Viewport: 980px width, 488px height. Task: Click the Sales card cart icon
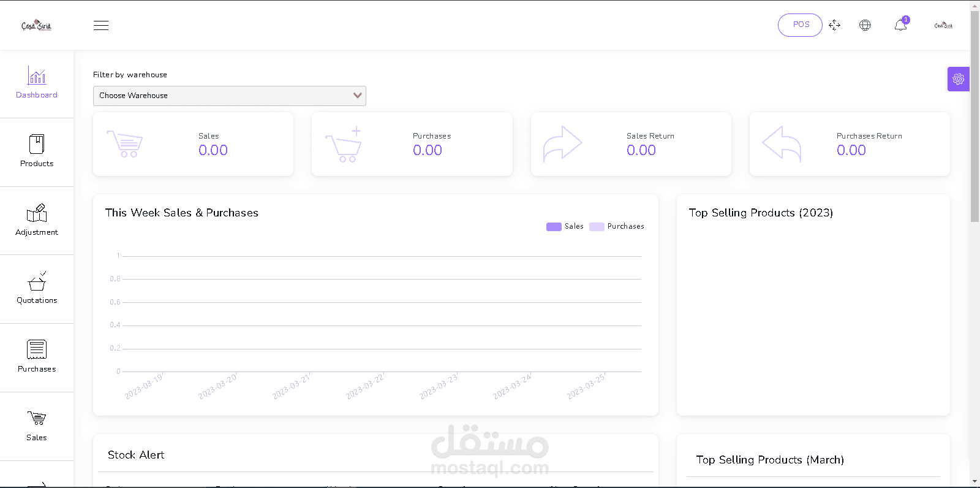pos(125,143)
